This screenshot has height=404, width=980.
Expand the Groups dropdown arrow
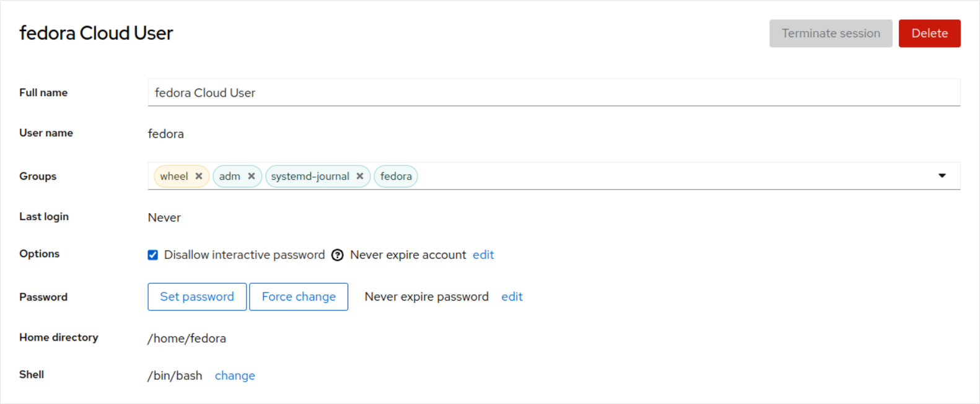coord(942,176)
